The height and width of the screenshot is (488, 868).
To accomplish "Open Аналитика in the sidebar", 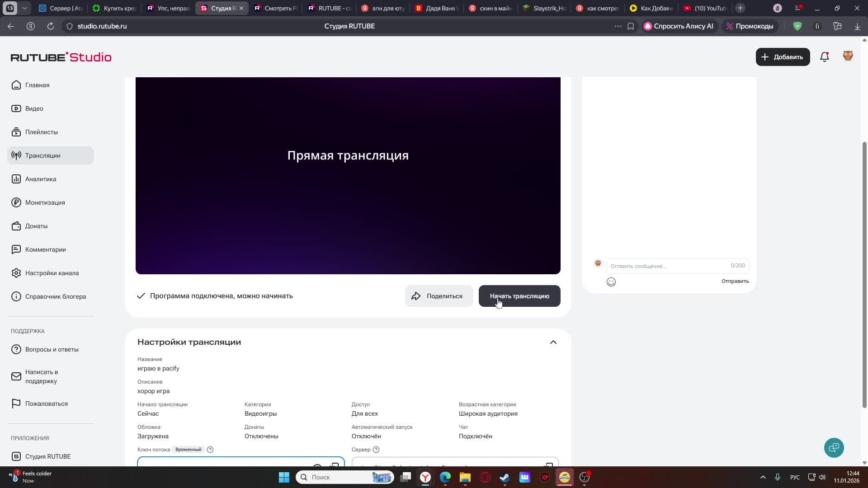I will pos(41,179).
